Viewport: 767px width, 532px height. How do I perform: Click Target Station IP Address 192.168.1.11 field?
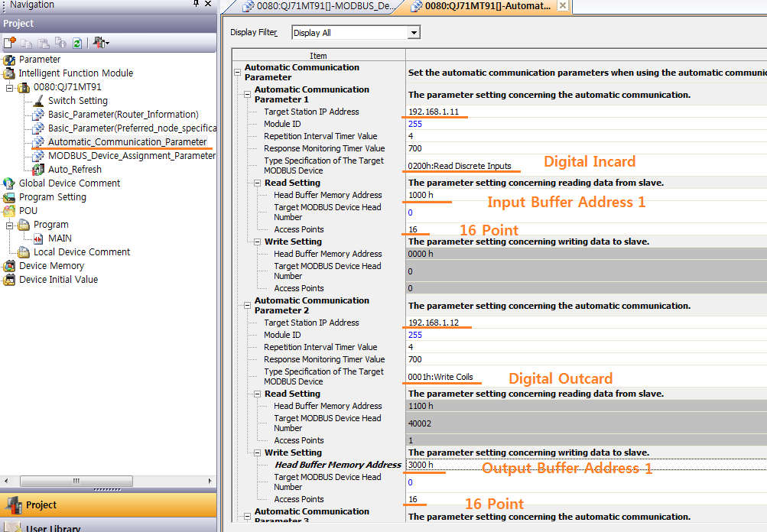[x=433, y=112]
